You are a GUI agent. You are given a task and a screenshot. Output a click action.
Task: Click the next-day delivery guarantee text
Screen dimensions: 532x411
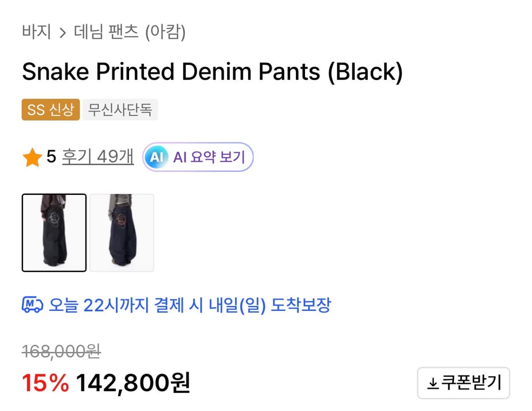click(189, 305)
